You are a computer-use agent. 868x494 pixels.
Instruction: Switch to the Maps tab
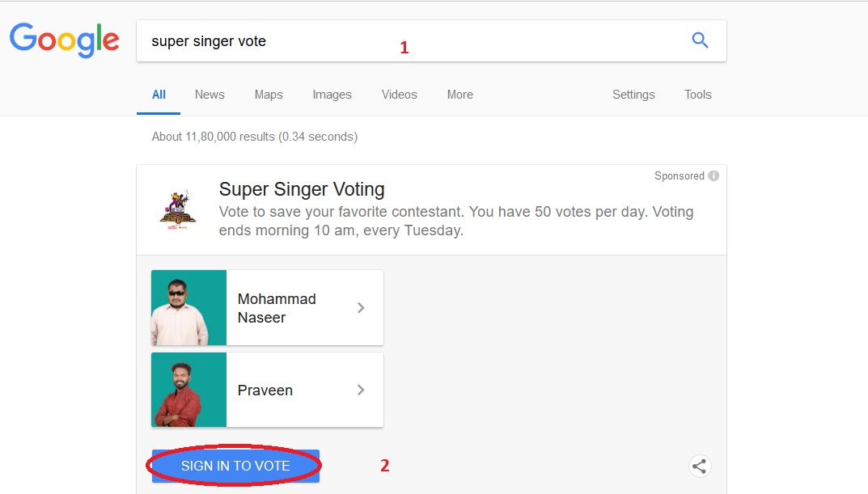pos(269,95)
